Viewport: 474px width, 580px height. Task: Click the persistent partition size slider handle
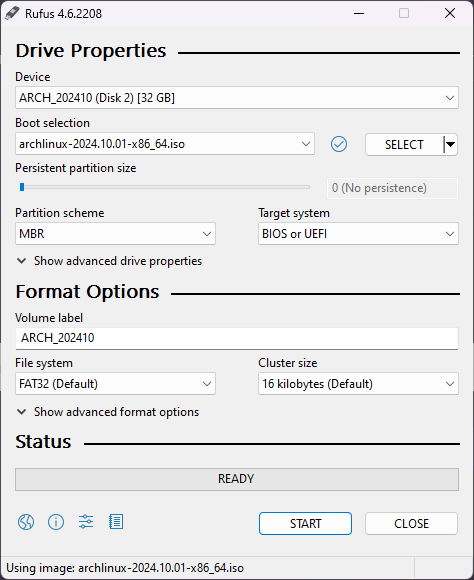[22, 187]
